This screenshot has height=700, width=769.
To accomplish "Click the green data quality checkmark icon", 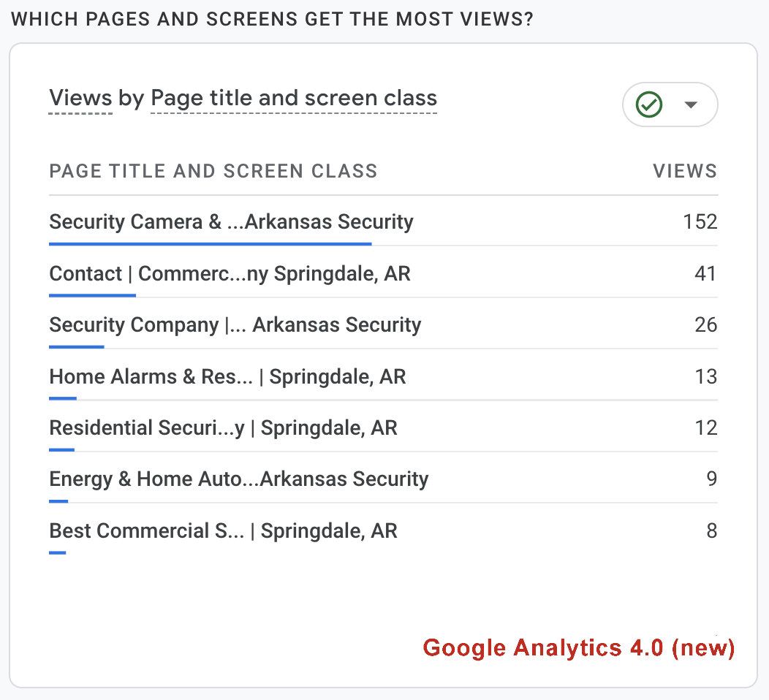I will pos(649,104).
